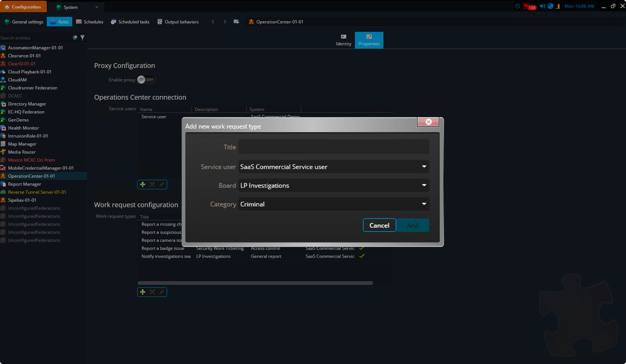626x364 pixels.
Task: Select Health Monitor in entity list
Action: pos(23,128)
